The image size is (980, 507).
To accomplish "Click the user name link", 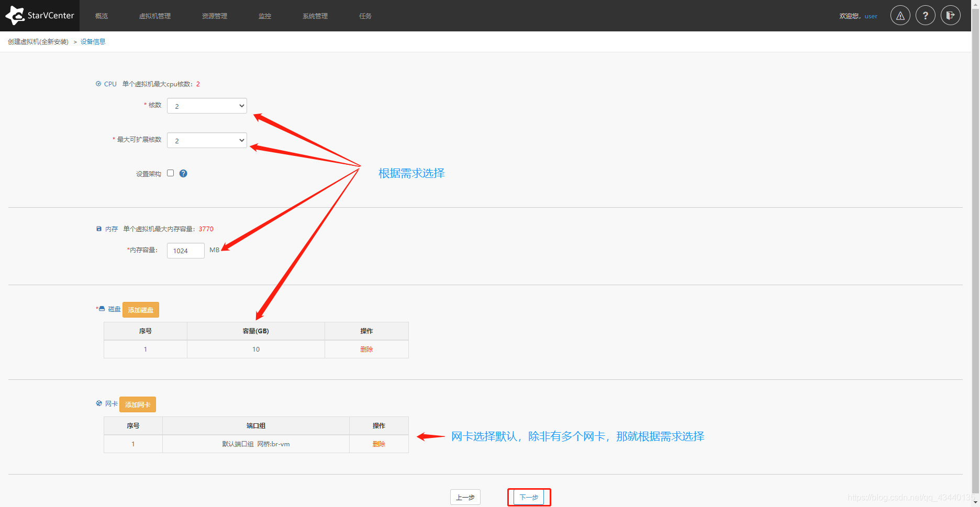I will pyautogui.click(x=871, y=16).
